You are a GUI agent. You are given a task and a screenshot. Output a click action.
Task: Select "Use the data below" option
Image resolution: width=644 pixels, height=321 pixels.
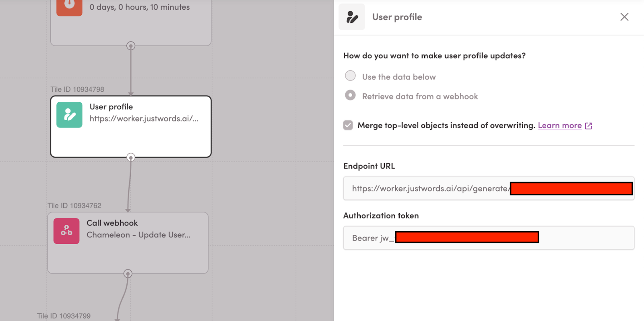(350, 76)
